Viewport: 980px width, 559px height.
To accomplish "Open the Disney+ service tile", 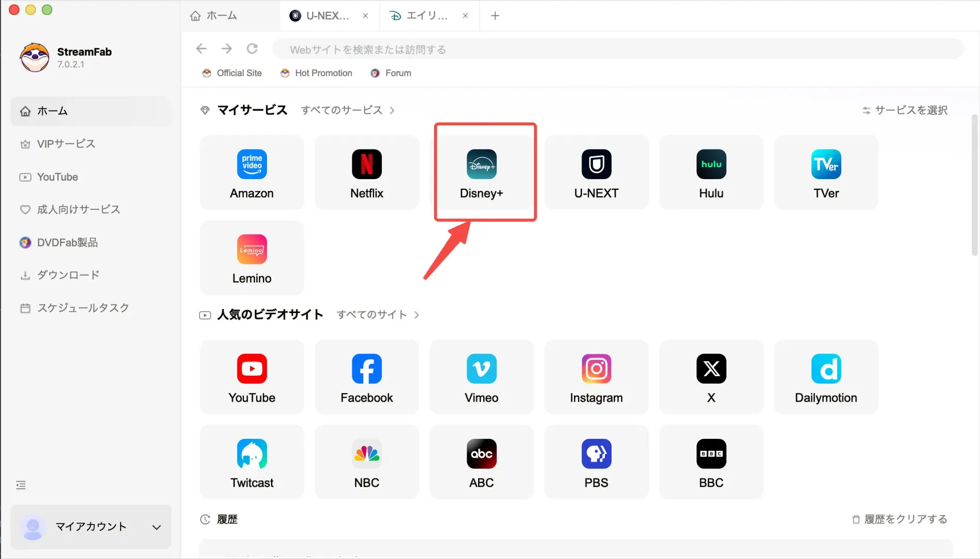I will point(482,172).
